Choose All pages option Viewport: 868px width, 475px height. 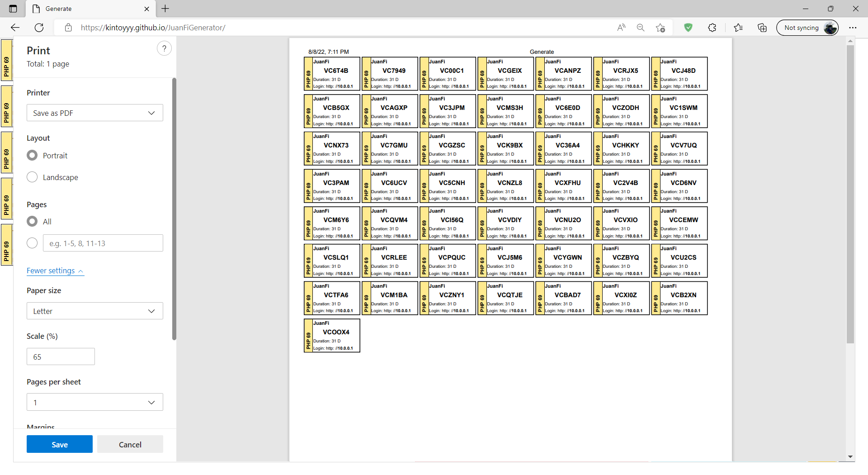pos(32,222)
